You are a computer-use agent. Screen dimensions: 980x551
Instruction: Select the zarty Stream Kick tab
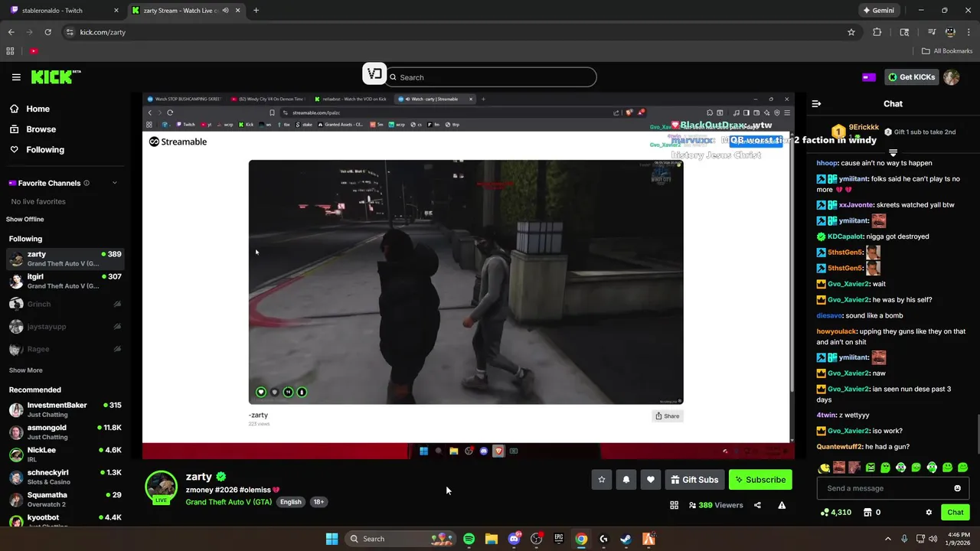(185, 11)
